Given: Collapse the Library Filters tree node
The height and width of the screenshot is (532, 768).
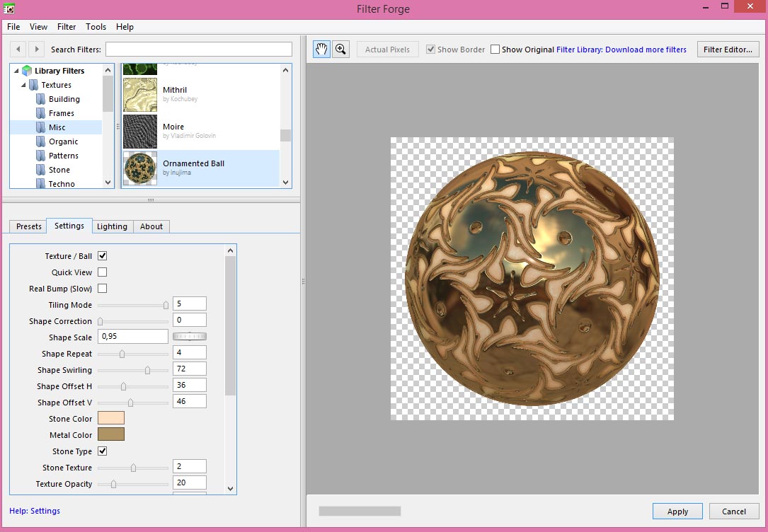Looking at the screenshot, I should click(x=16, y=71).
